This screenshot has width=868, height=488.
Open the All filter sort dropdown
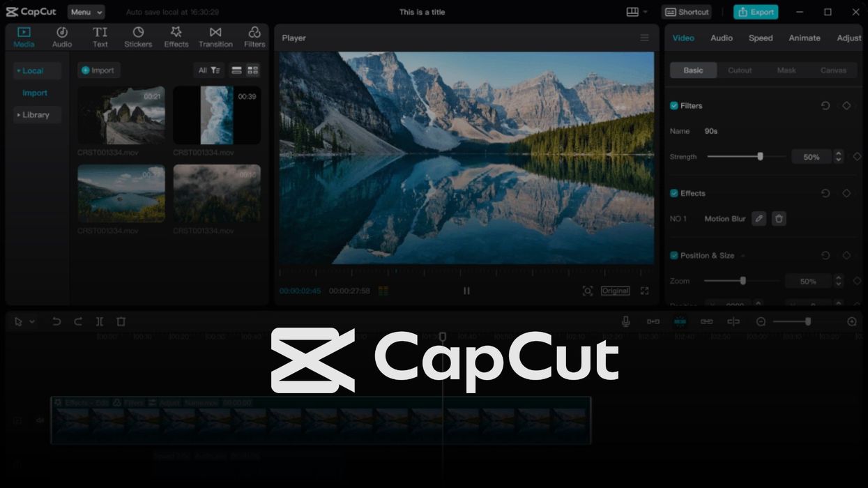coord(208,70)
